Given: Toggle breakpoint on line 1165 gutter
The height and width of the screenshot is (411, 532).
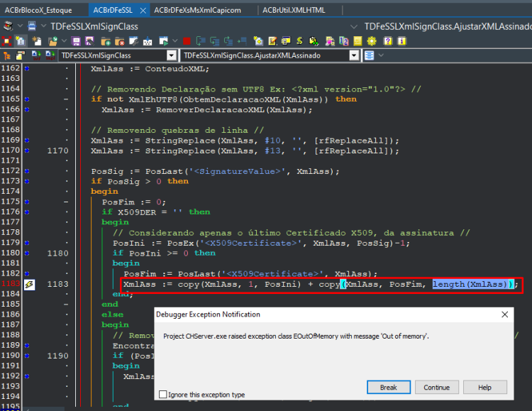Looking at the screenshot, I should click(27, 99).
